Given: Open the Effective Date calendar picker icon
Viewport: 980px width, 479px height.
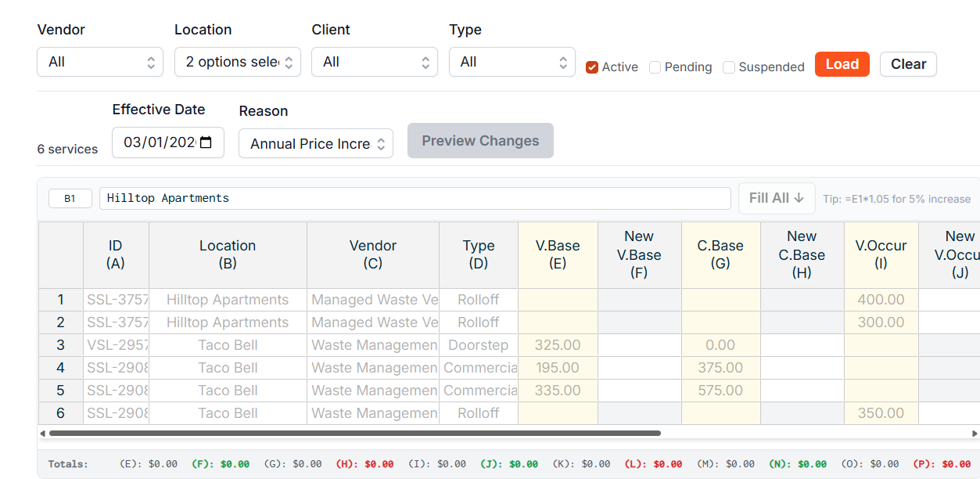Looking at the screenshot, I should coord(206,142).
